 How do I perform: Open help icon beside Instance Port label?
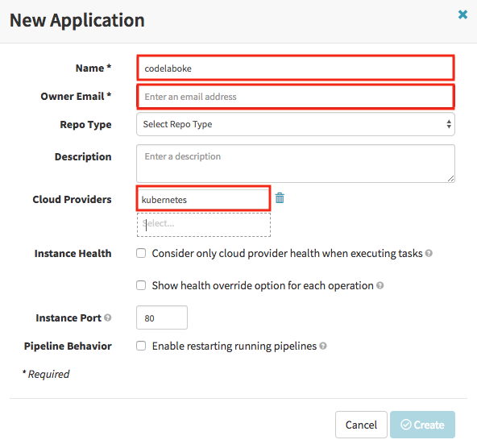(108, 317)
